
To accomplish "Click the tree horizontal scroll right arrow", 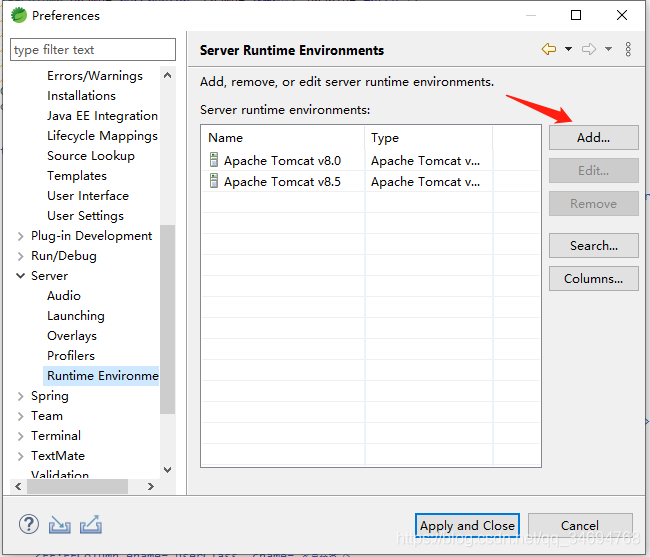I will coord(151,486).
